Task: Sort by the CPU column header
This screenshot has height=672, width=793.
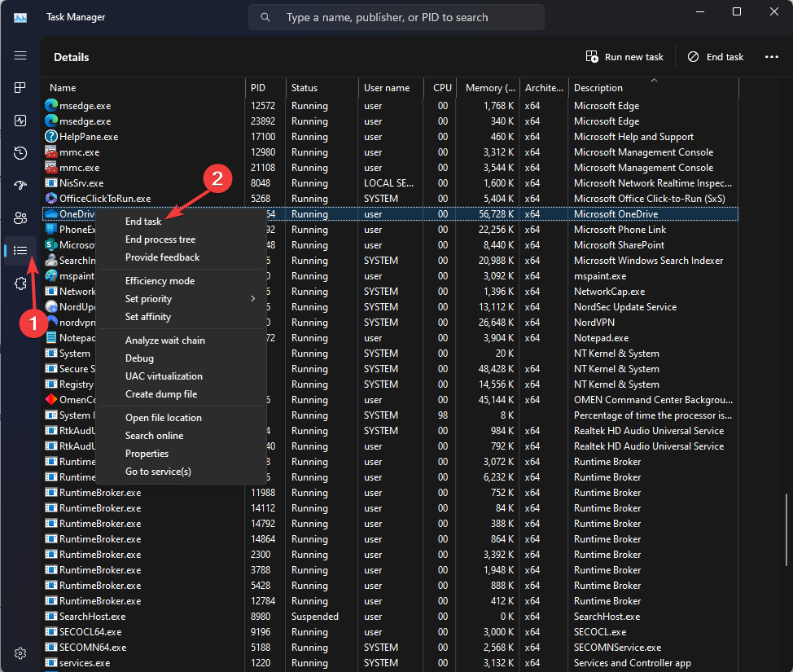Action: (440, 87)
